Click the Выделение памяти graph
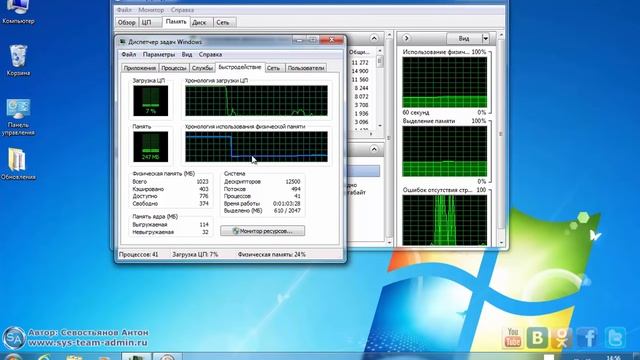Viewport: 640px width, 360px height. click(444, 151)
